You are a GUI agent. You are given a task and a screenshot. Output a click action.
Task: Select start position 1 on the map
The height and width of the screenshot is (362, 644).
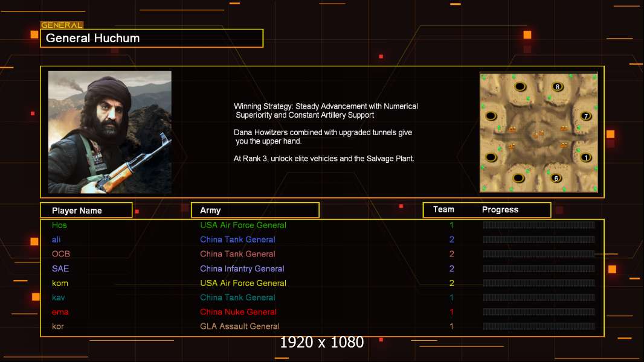coord(585,157)
